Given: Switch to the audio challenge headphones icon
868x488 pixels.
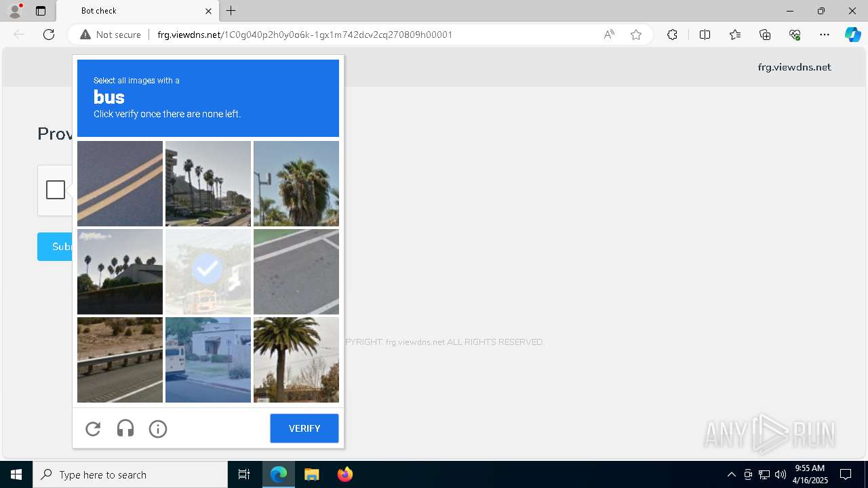Looking at the screenshot, I should coord(125,428).
